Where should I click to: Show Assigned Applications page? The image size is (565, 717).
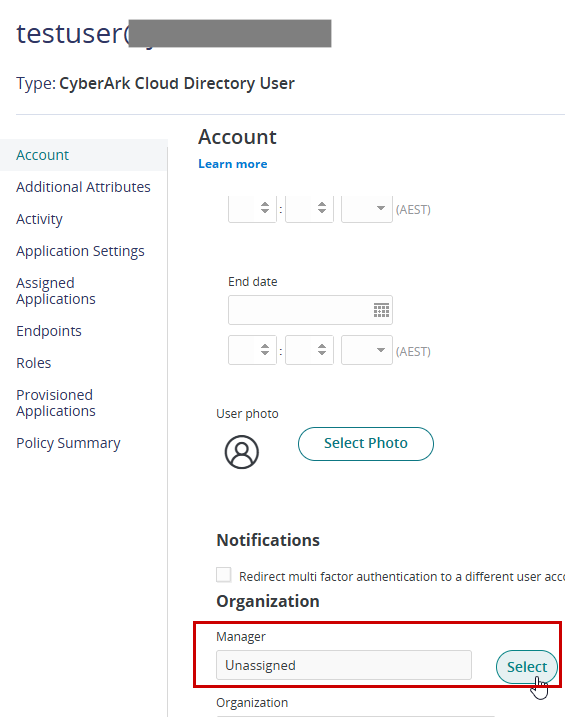click(x=56, y=291)
